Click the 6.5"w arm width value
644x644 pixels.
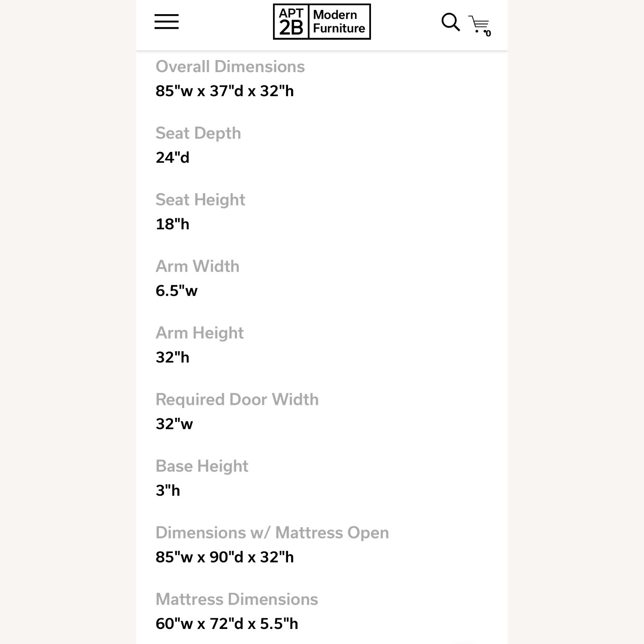[176, 291]
